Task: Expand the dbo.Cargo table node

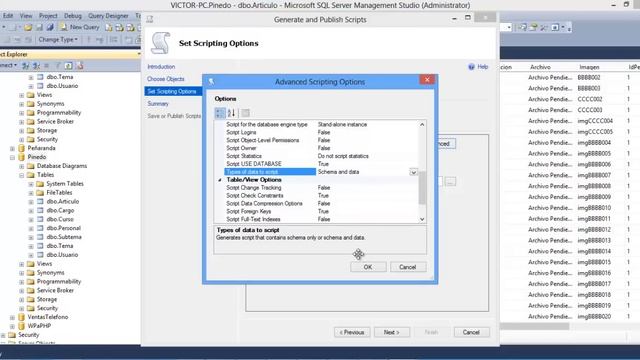Action: pyautogui.click(x=31, y=211)
